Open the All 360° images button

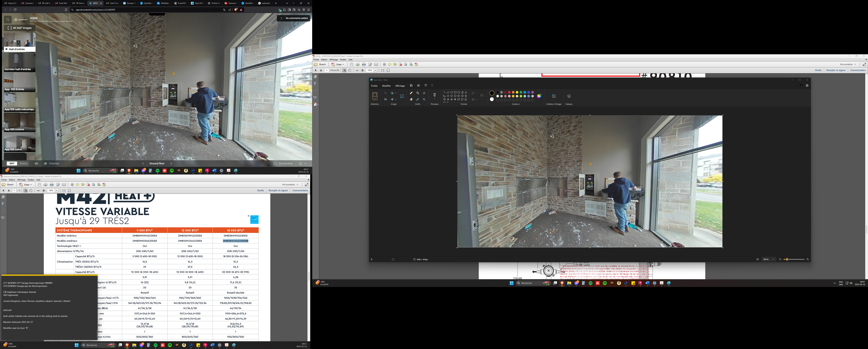[x=20, y=28]
